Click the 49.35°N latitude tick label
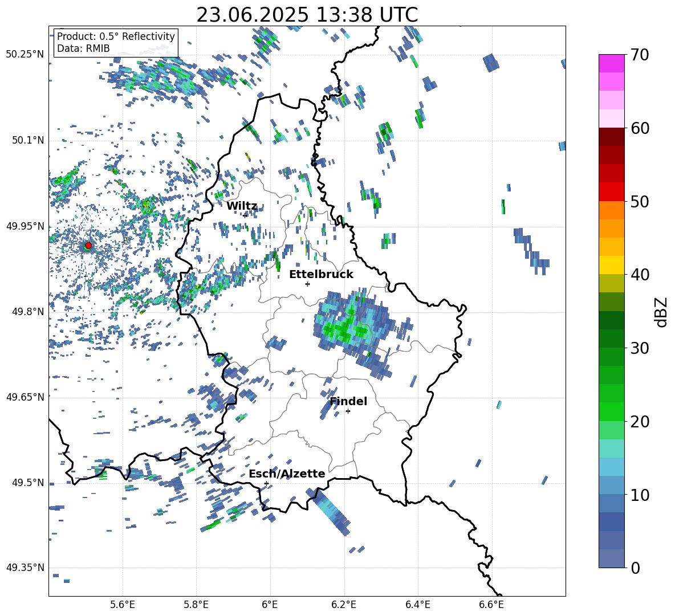675x616 pixels. click(x=25, y=568)
